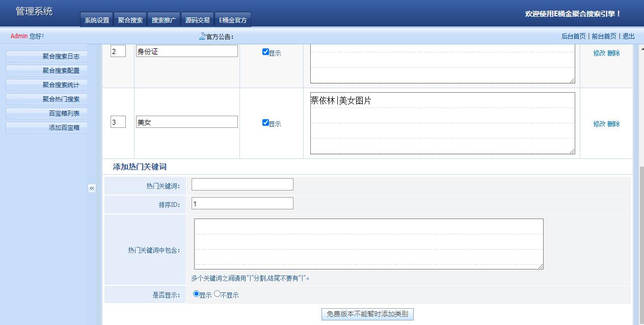Click the 免费版本不能暂时添加类别 button
This screenshot has width=644, height=325.
tap(367, 314)
